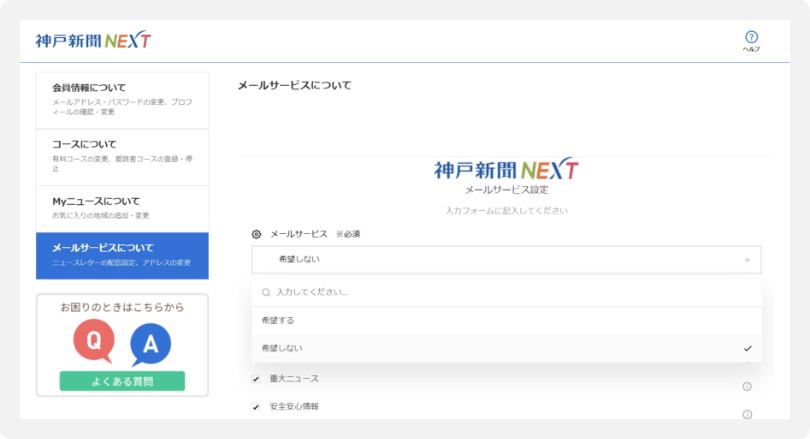
Task: Click the search magnifier icon in dropdown
Action: [x=266, y=292]
